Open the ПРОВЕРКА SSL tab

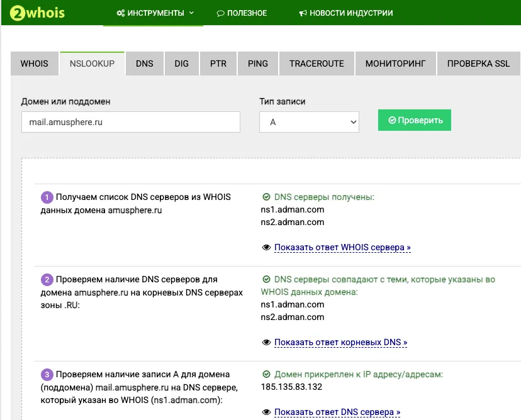pyautogui.click(x=478, y=64)
